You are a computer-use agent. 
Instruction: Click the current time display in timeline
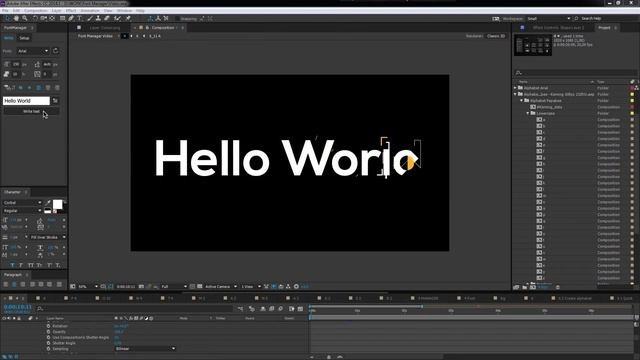pos(18,307)
